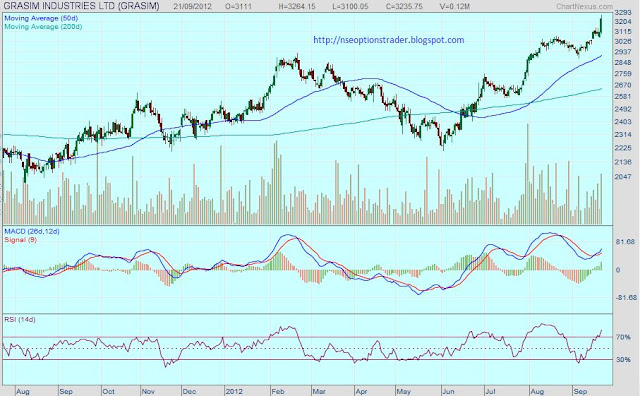The width and height of the screenshot is (640, 396).
Task: Click the 2314 price axis label
Action: click(623, 134)
